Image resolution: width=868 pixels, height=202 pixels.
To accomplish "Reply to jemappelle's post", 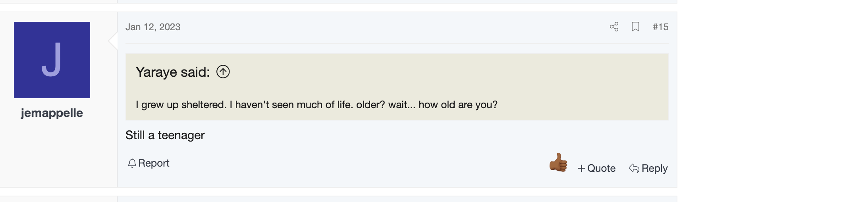I will [648, 169].
